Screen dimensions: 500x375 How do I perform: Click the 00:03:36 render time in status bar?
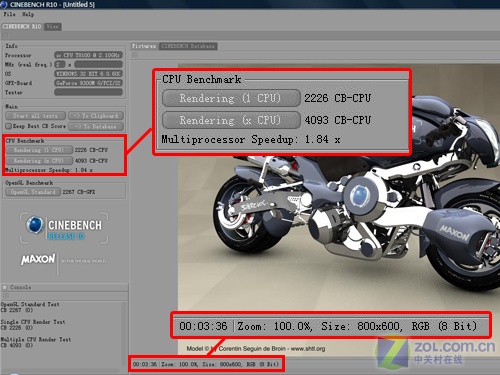[145, 364]
